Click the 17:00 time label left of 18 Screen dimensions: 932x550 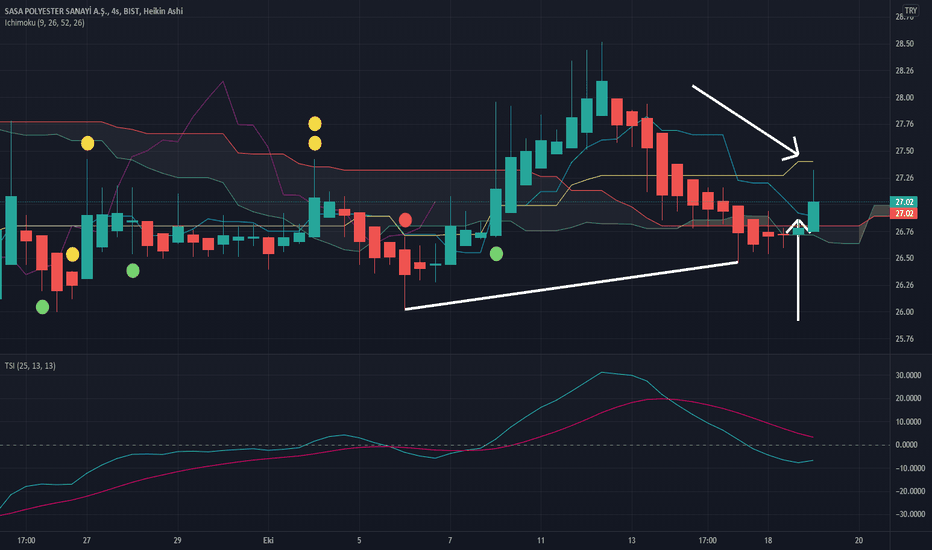pos(707,540)
